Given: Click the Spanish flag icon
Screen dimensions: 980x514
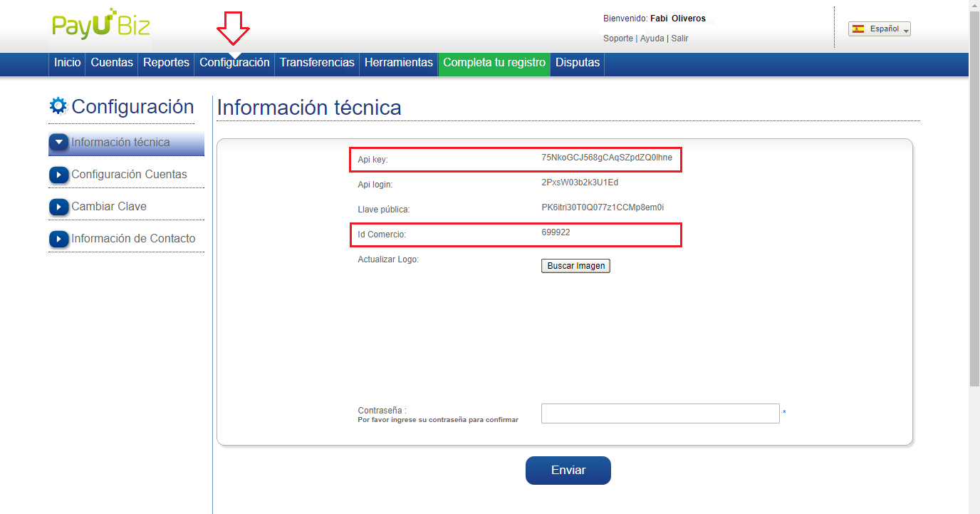Looking at the screenshot, I should [858, 29].
